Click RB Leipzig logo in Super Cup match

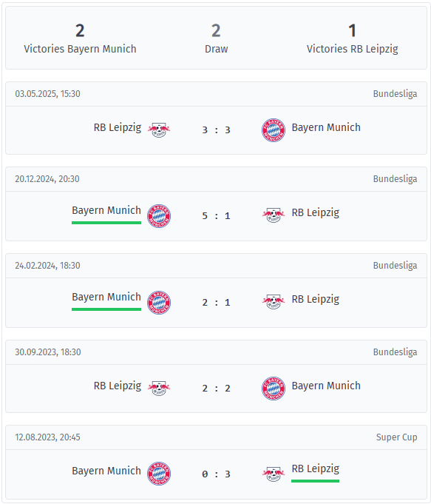[274, 474]
